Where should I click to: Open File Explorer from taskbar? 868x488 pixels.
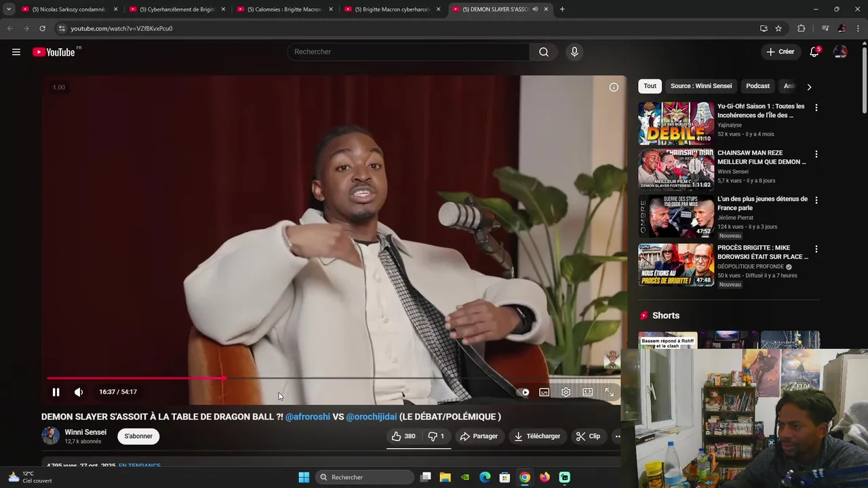pos(445,477)
